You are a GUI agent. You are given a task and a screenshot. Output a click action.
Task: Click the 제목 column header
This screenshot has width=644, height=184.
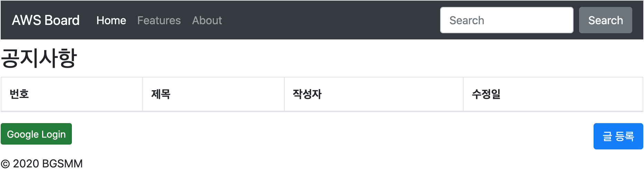(161, 94)
